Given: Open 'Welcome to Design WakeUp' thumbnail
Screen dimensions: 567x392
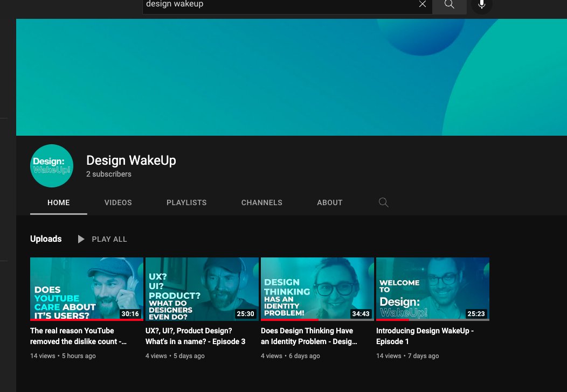Looking at the screenshot, I should [433, 289].
